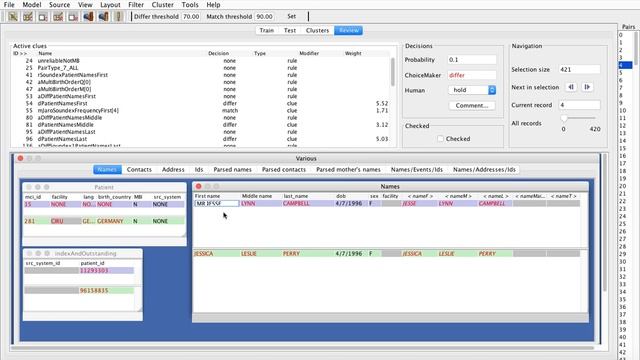The width and height of the screenshot is (640, 360).
Task: Click patient_id 96158835 cell
Action: click(107, 291)
